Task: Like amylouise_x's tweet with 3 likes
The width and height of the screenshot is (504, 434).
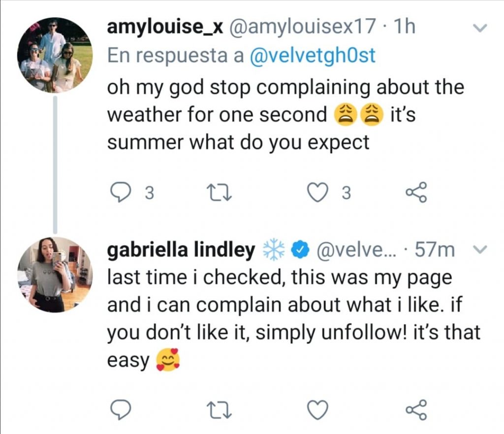Action: point(317,193)
